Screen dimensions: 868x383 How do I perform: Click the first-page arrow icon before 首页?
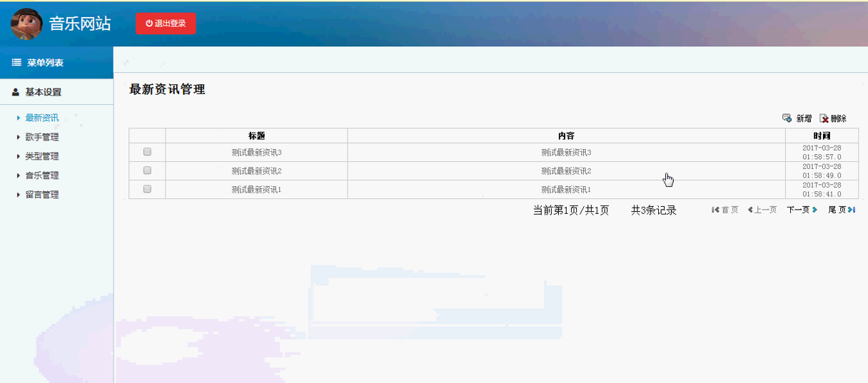[716, 210]
